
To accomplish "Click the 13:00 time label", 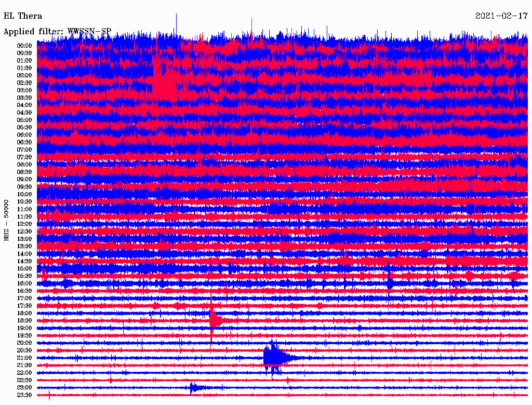I will tap(24, 239).
